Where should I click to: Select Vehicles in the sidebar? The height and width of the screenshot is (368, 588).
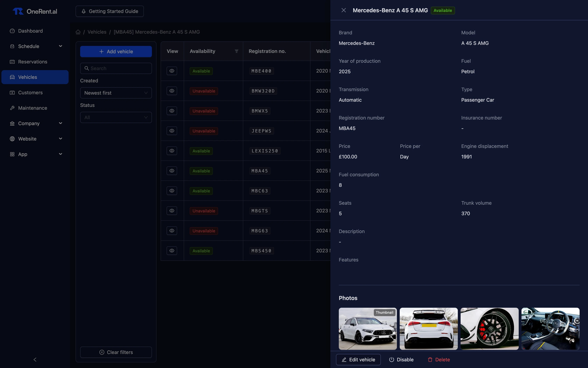pos(35,77)
